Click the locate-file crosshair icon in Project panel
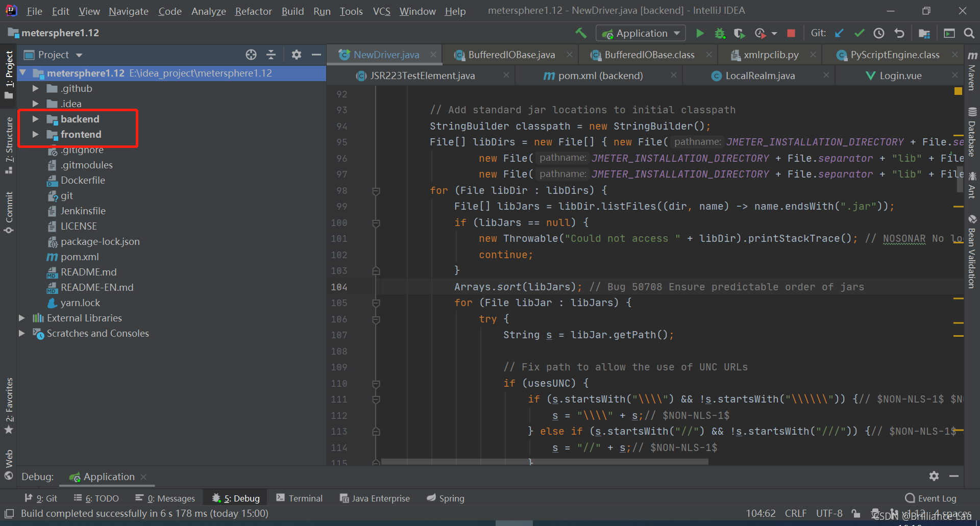This screenshot has width=980, height=526. 251,55
